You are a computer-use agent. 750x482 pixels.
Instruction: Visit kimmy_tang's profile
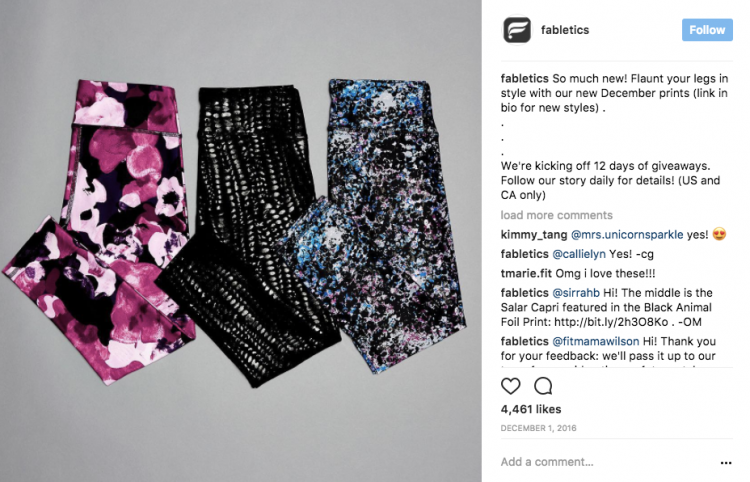coord(534,235)
